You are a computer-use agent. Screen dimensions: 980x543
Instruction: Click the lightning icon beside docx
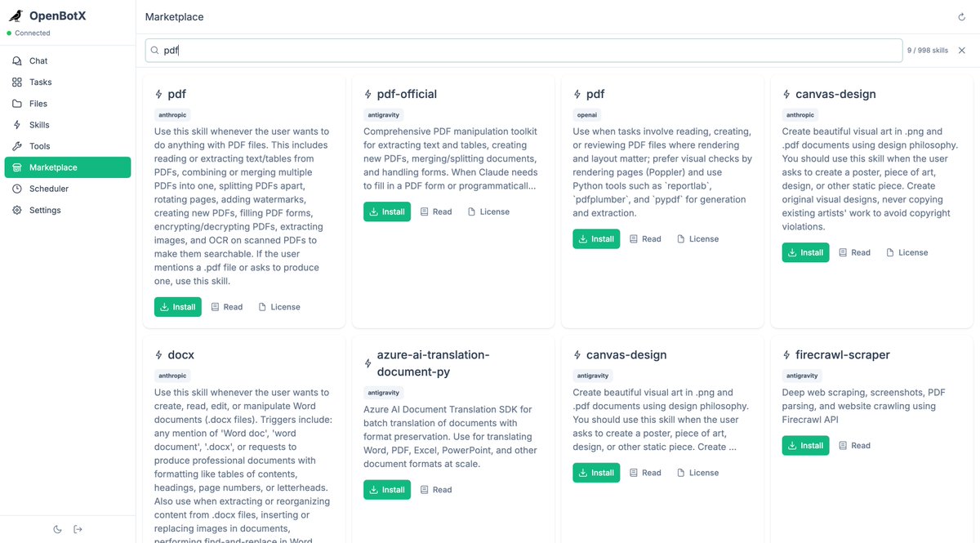159,355
